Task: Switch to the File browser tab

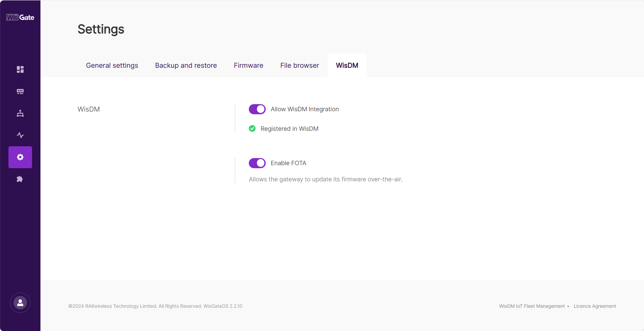Action: point(299,65)
